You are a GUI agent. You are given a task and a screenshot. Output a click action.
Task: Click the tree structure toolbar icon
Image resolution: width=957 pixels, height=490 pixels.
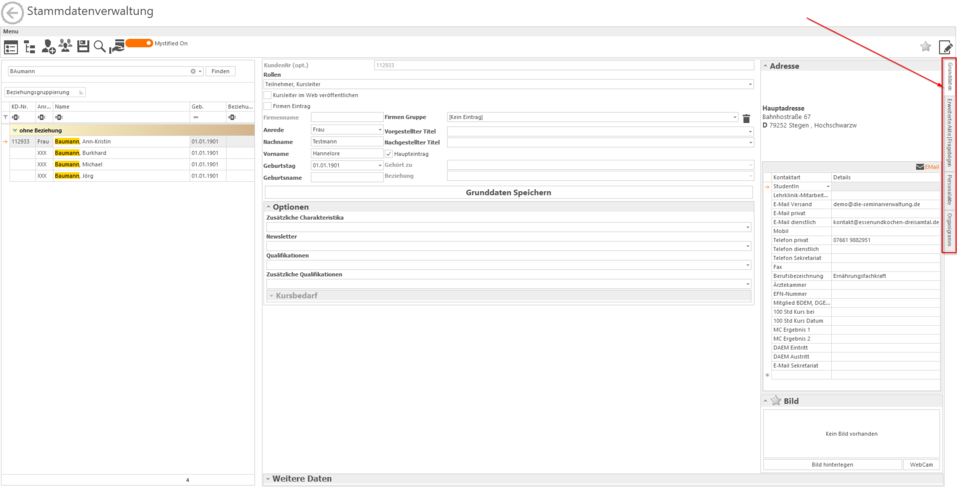pyautogui.click(x=29, y=46)
